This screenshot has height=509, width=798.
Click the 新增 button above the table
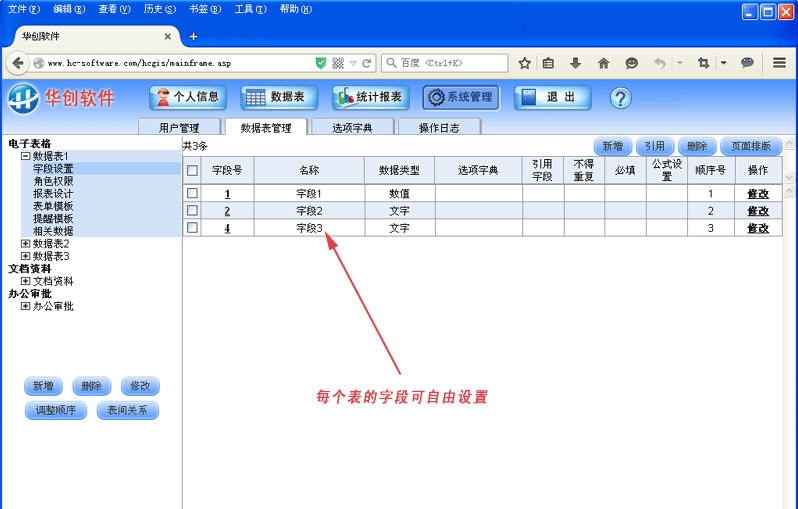point(613,146)
